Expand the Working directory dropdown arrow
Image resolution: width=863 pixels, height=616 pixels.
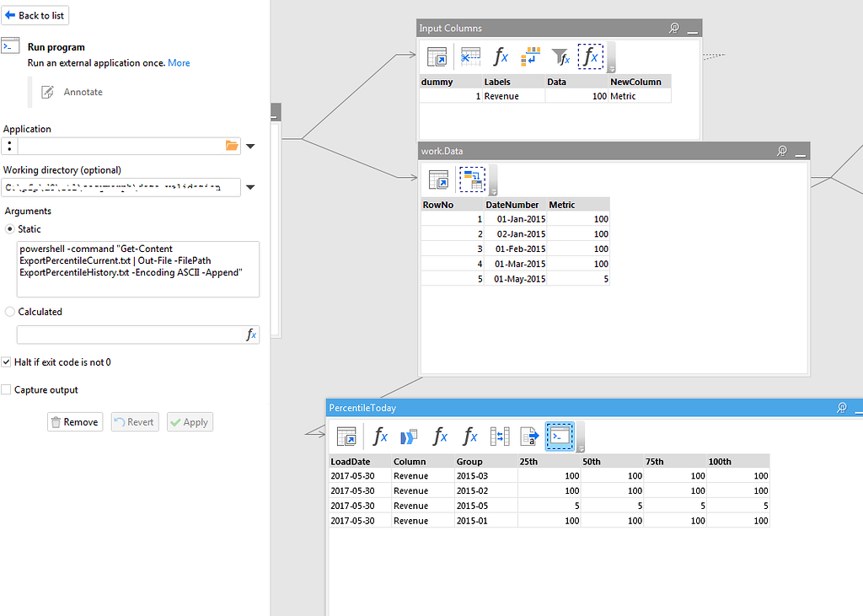[250, 187]
